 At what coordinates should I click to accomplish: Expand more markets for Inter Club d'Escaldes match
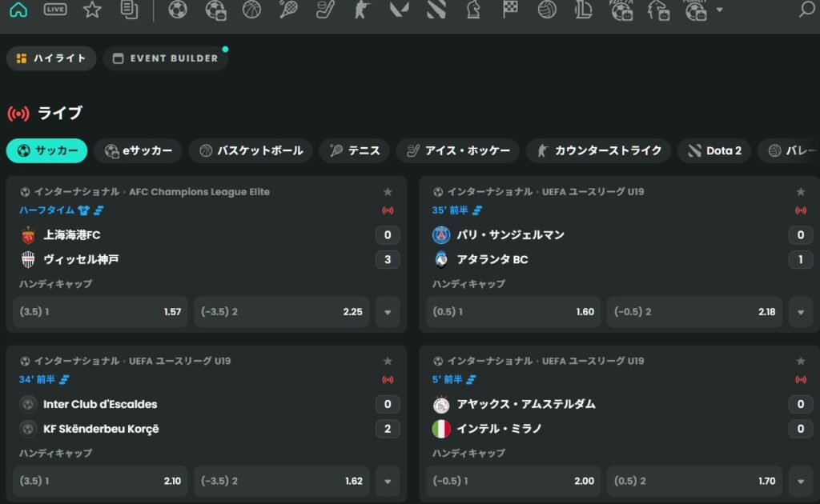pyautogui.click(x=388, y=481)
